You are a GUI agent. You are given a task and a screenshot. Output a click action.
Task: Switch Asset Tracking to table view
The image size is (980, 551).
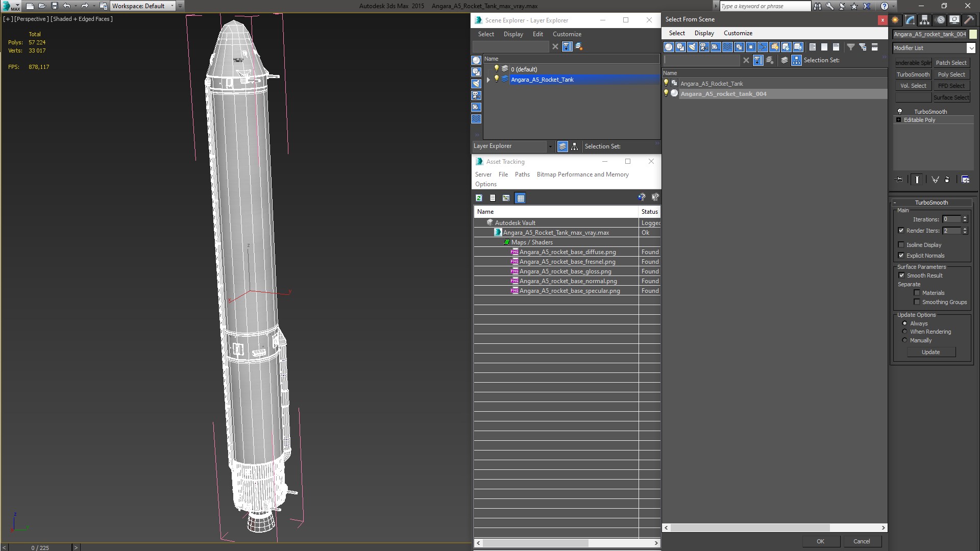point(520,198)
